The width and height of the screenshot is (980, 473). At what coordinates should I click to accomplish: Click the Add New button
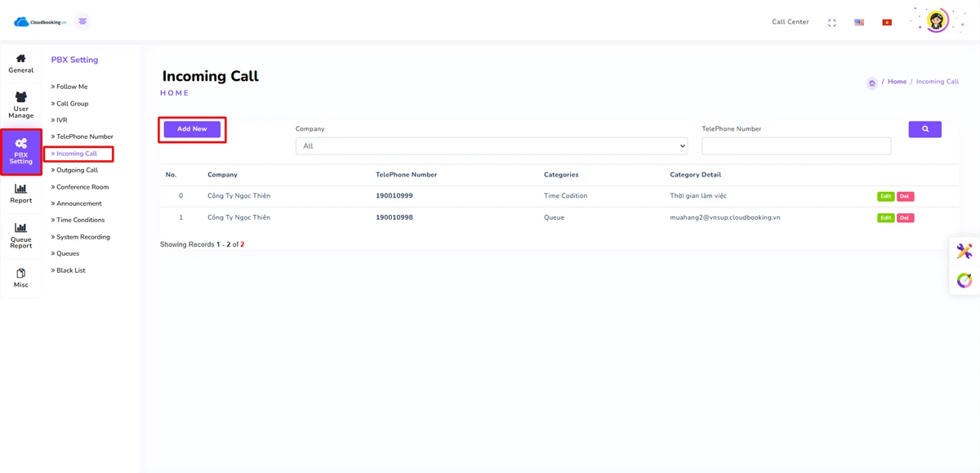192,129
